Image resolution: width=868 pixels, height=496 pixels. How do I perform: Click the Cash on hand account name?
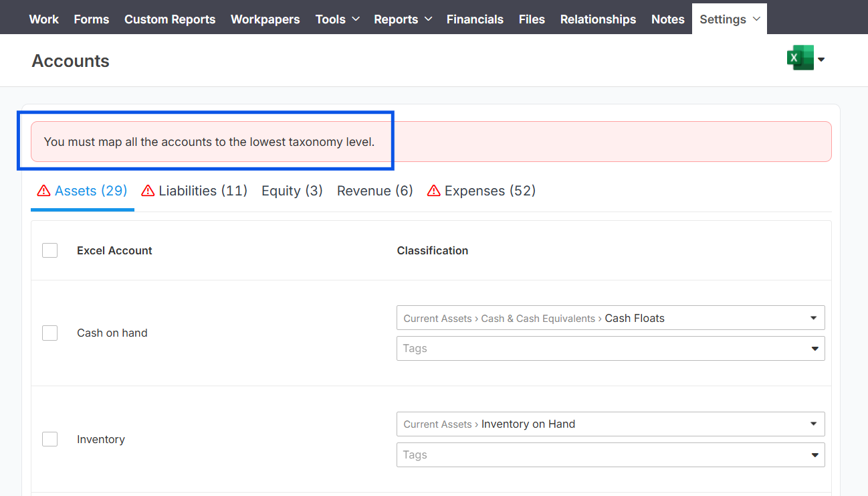click(x=112, y=333)
